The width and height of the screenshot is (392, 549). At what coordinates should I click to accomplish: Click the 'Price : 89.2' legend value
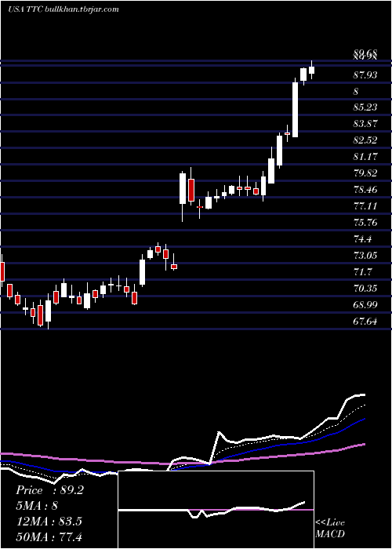tap(49, 490)
